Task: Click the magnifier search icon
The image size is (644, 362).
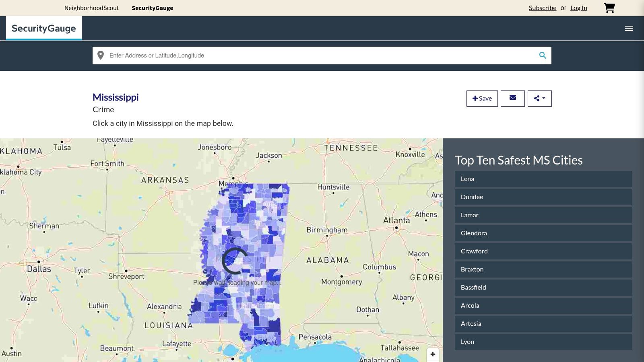Action: [543, 56]
